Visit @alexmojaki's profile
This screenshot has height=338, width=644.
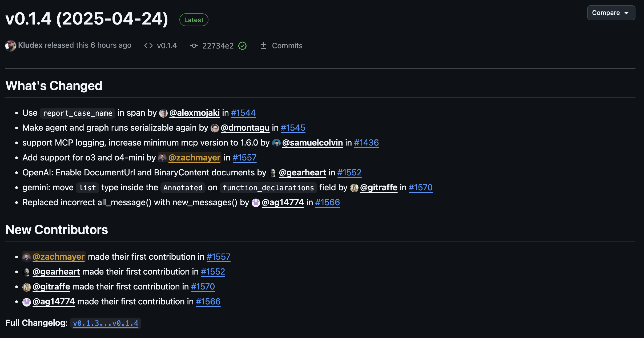click(x=195, y=113)
